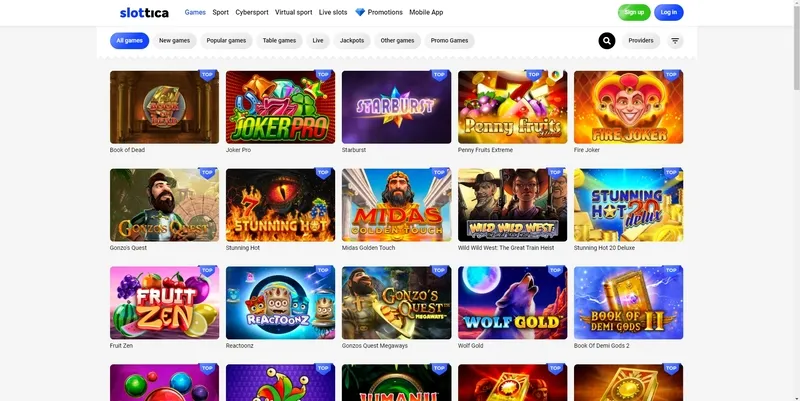Click the Slottica logo
The width and height of the screenshot is (800, 401).
coord(144,12)
